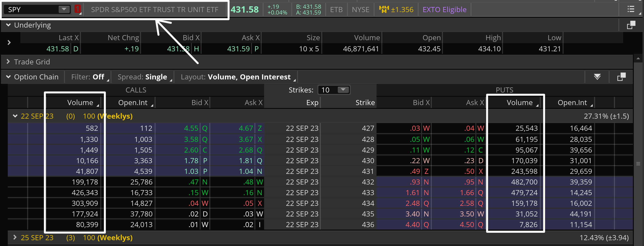Screen dimensions: 644x246
Task: Click the red alert badge beside SPY
Action: coord(78,9)
